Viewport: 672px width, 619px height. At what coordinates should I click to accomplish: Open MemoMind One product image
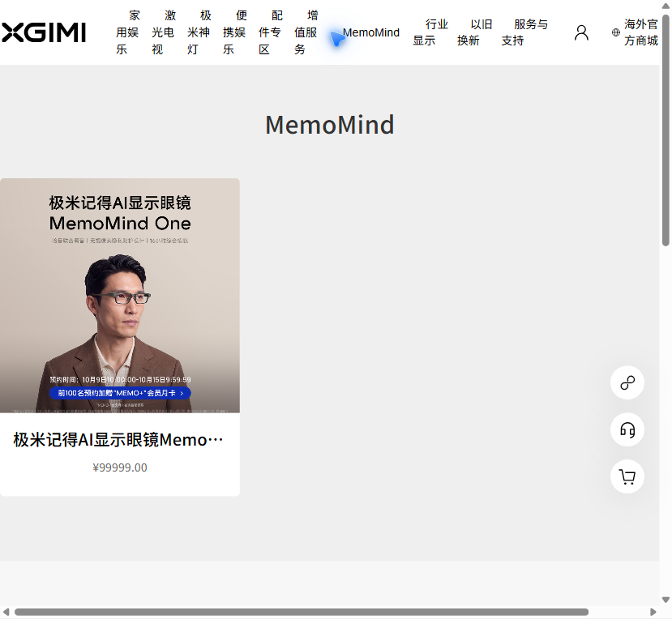[x=120, y=296]
